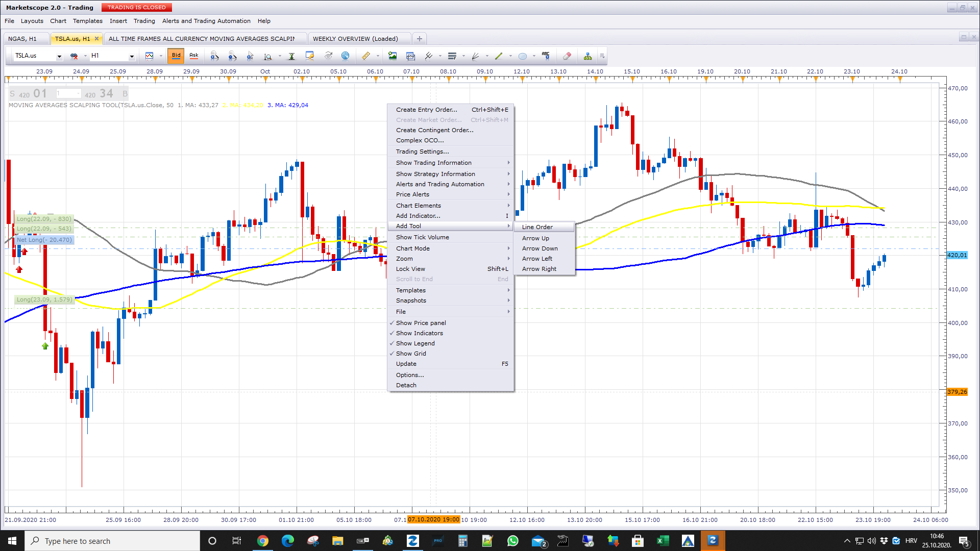This screenshot has height=551, width=980.
Task: Choose Line Order from the Add Tool submenu
Action: 545,227
